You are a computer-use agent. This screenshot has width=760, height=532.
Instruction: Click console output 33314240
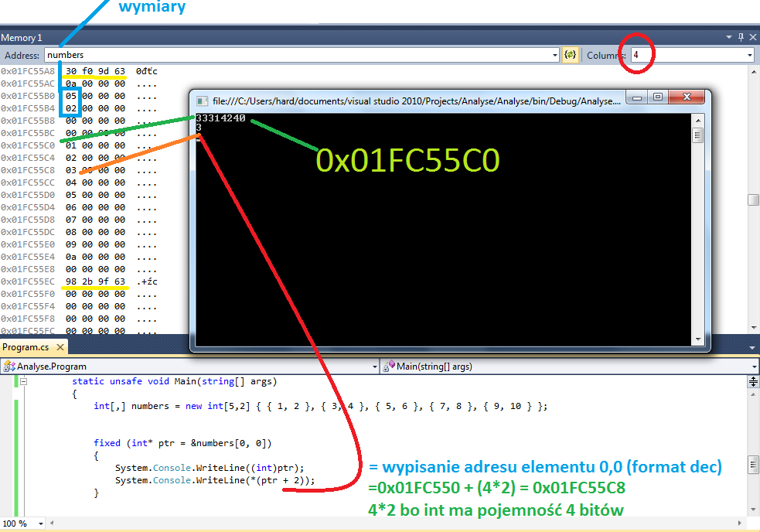220,118
